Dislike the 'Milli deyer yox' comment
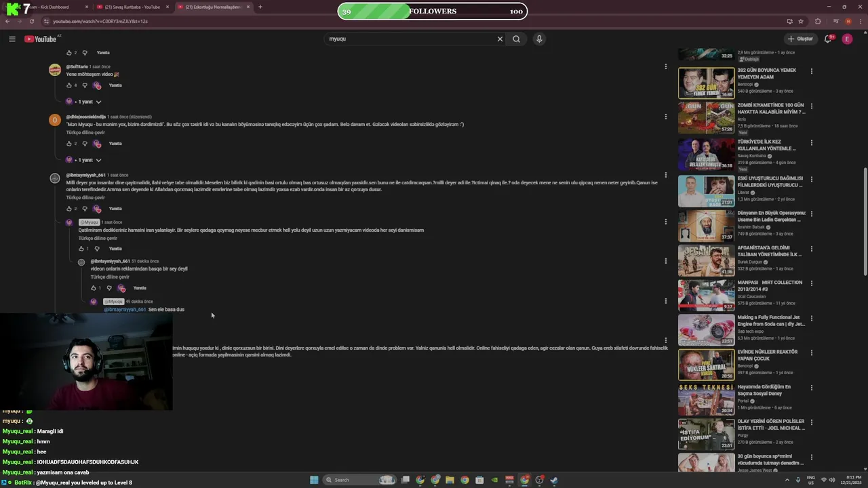The width and height of the screenshot is (868, 488). point(84,209)
